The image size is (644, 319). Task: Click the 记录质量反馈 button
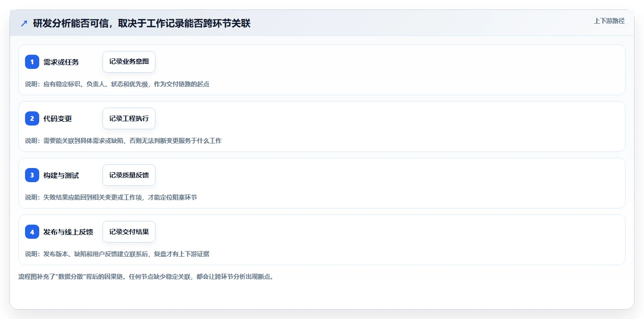point(129,175)
